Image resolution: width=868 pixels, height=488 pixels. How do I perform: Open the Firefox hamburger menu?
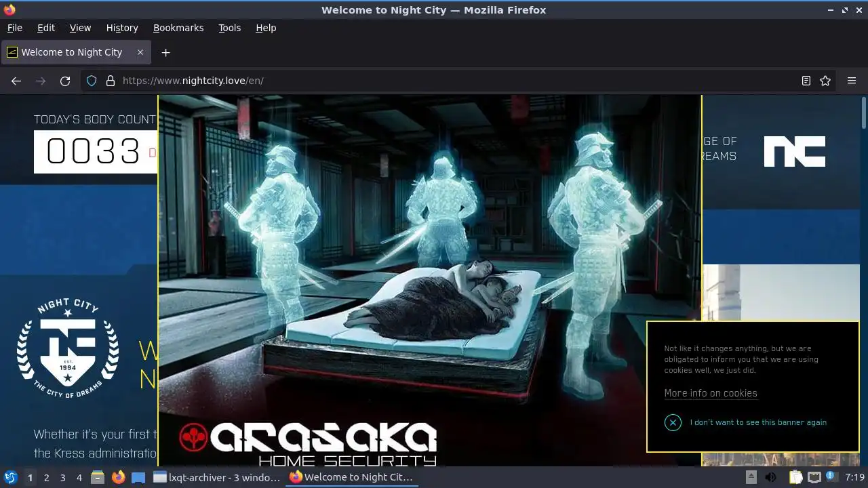coord(852,81)
